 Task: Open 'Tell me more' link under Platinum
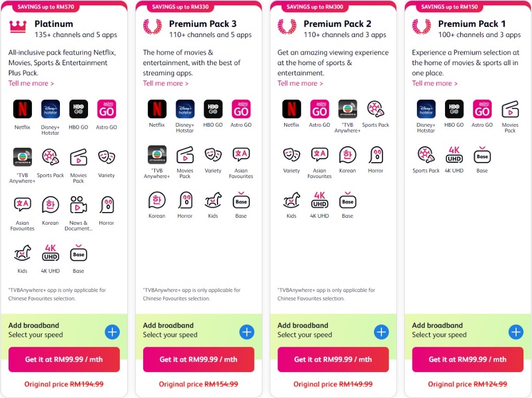(31, 83)
